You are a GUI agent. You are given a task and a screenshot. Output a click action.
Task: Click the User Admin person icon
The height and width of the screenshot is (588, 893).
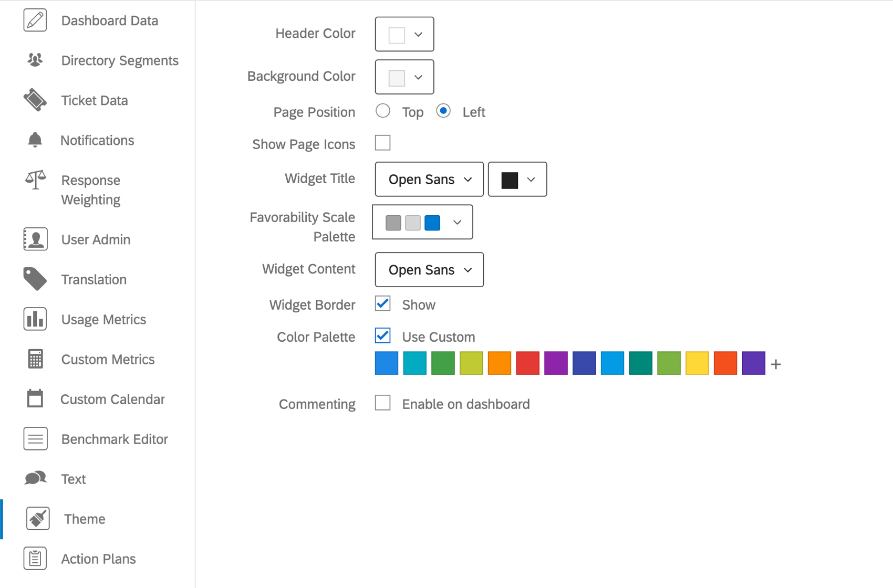pyautogui.click(x=35, y=239)
